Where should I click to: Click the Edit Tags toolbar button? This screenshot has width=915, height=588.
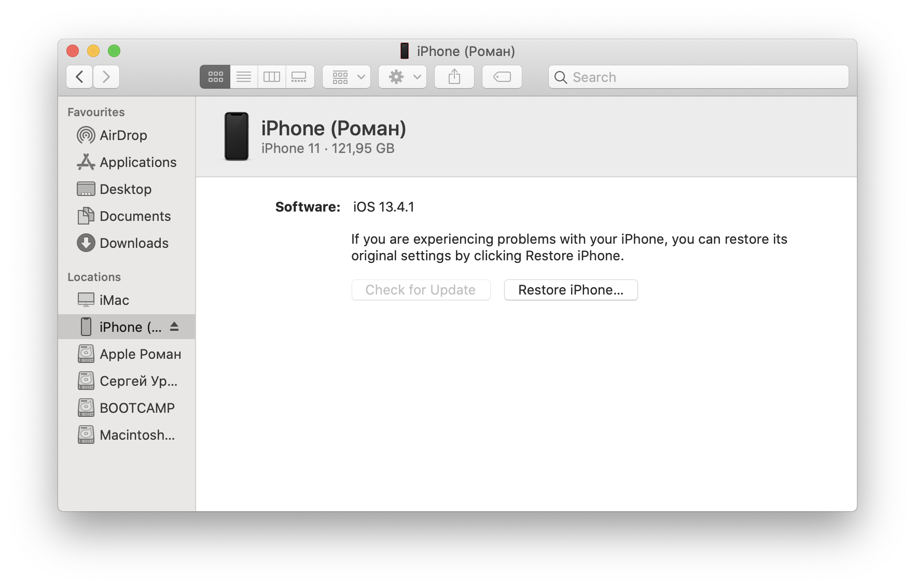[x=502, y=77]
